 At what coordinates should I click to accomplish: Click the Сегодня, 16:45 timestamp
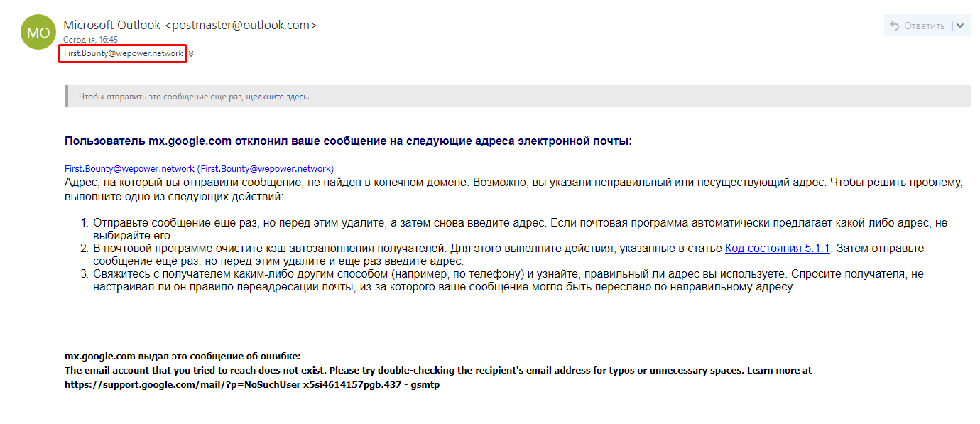coord(91,40)
